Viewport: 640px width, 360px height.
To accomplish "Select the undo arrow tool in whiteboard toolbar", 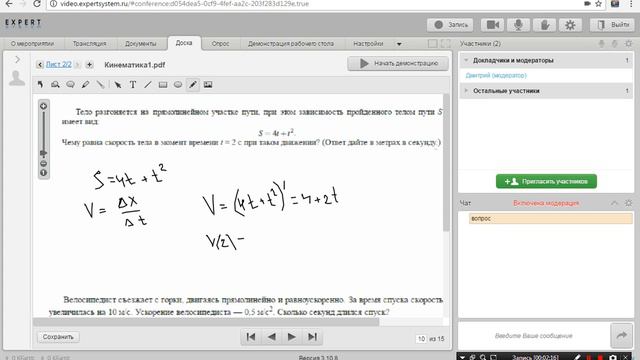I will 40,84.
